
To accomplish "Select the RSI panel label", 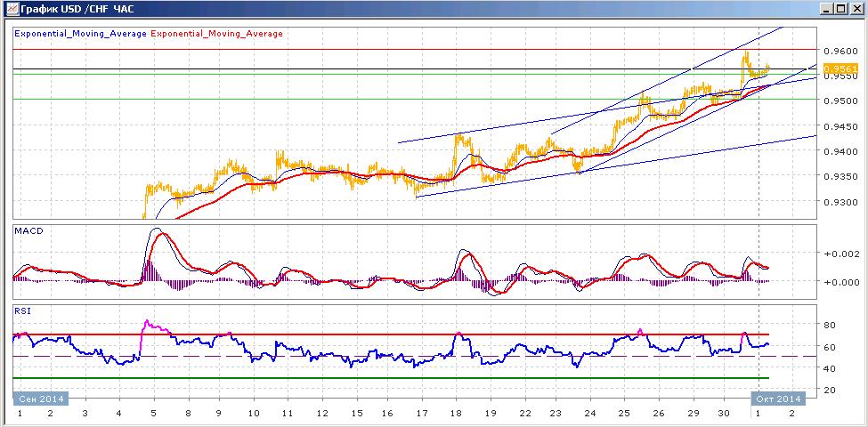I will point(23,310).
